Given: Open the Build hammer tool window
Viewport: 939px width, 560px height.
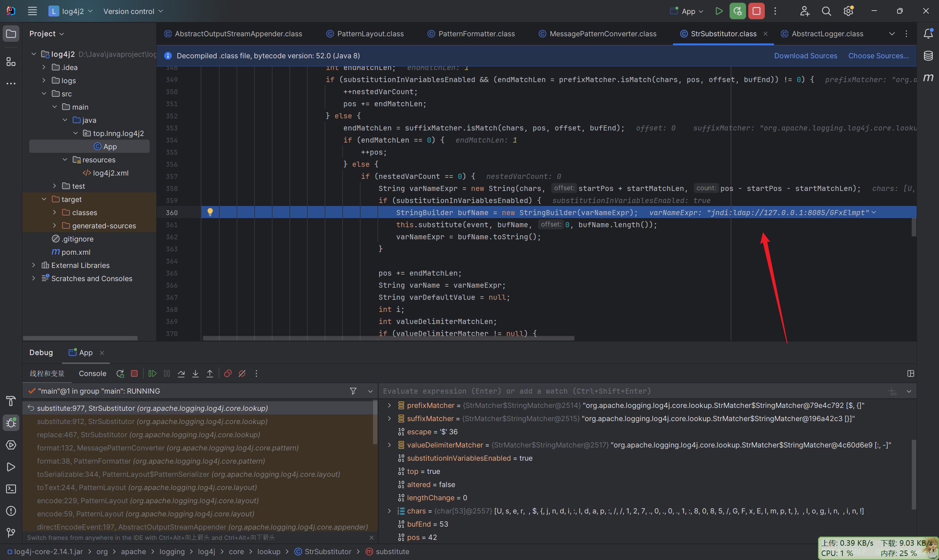Looking at the screenshot, I should [11, 401].
